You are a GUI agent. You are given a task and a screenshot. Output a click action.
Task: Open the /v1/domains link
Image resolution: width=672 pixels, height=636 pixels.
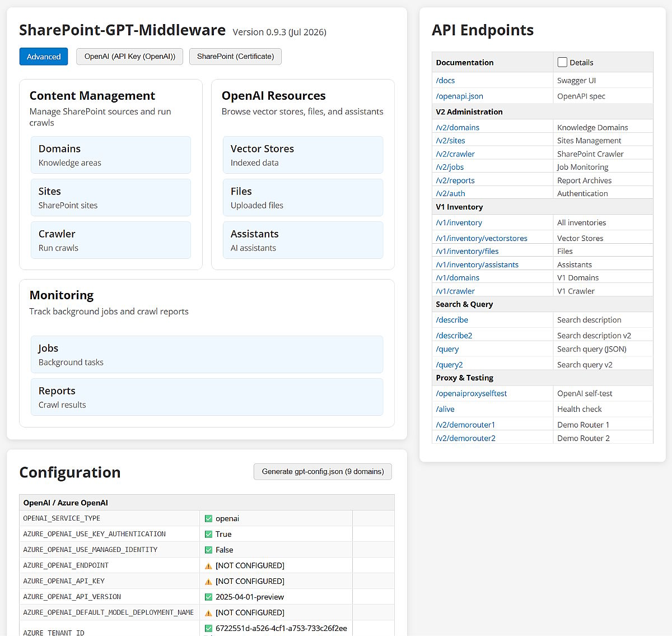(458, 278)
